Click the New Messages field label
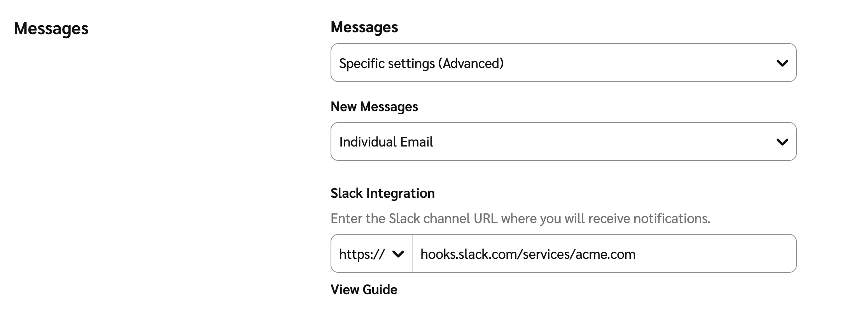 (374, 106)
